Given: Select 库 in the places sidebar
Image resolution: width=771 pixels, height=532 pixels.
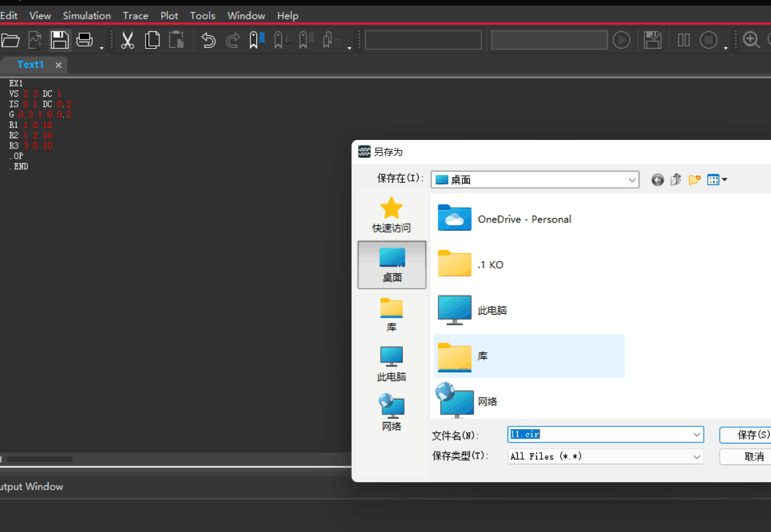Looking at the screenshot, I should [x=392, y=315].
